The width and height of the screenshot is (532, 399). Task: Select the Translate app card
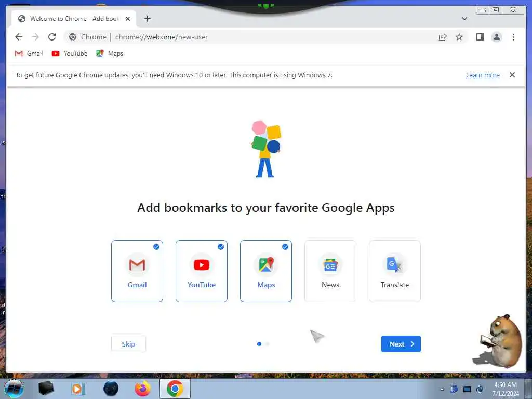[395, 271]
